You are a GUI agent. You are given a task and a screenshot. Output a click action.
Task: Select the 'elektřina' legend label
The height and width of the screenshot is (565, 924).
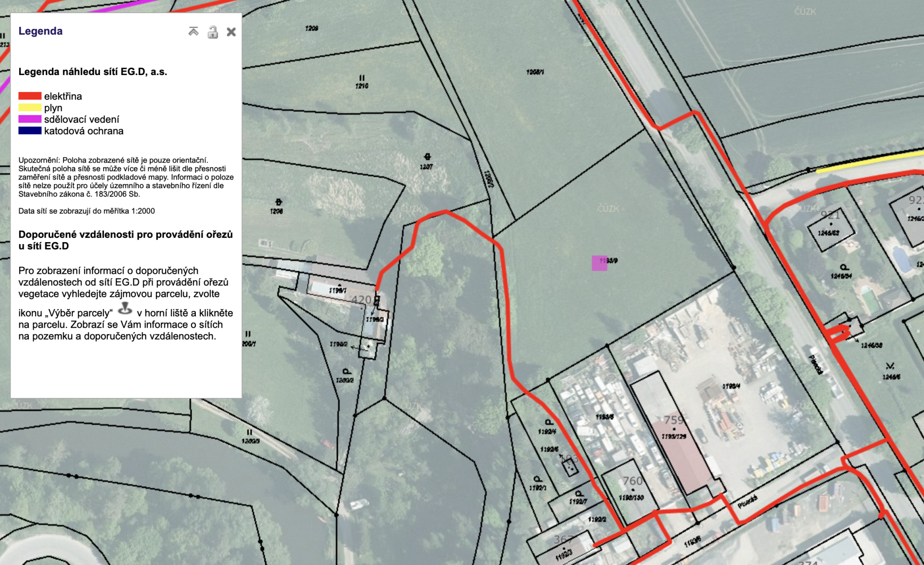[63, 96]
